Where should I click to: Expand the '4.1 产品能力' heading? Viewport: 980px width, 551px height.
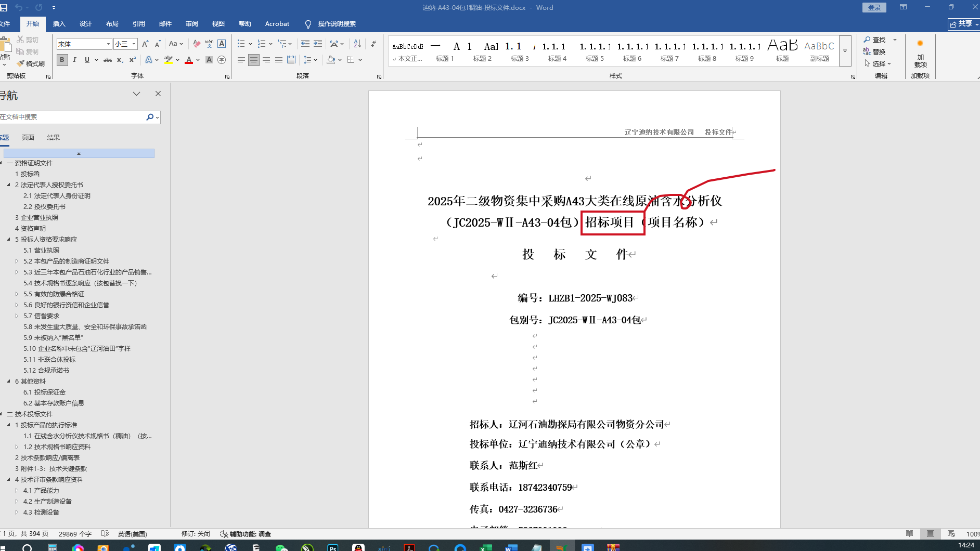[17, 491]
